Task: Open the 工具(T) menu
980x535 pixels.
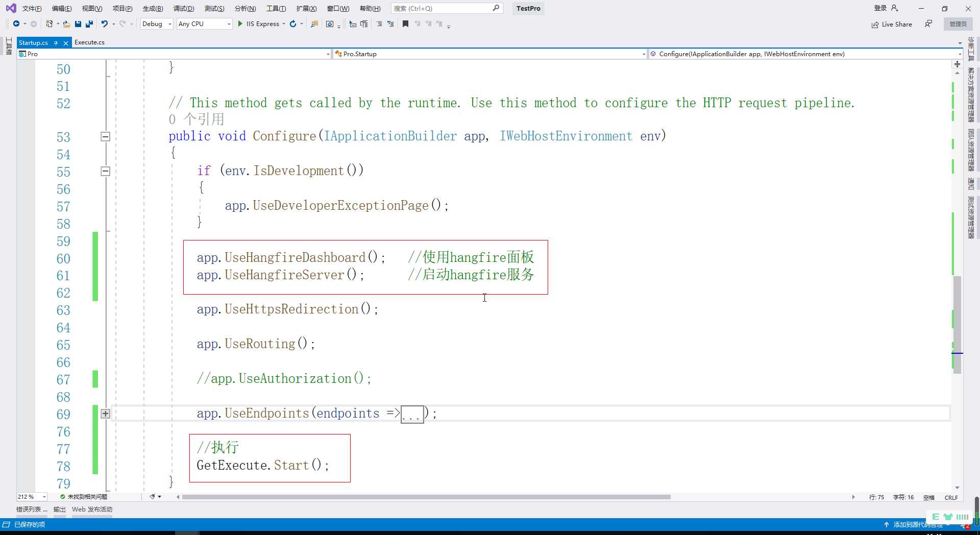Action: [276, 8]
